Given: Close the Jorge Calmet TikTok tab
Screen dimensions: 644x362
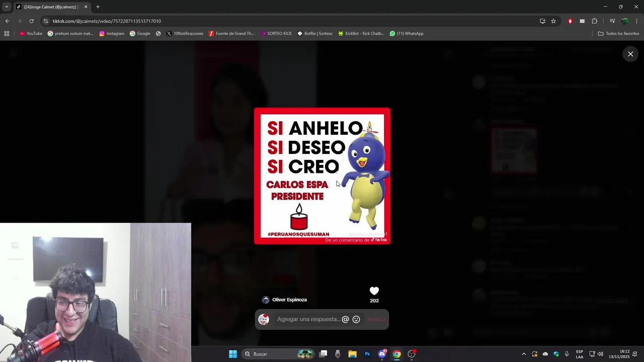Looking at the screenshot, I should [x=86, y=7].
